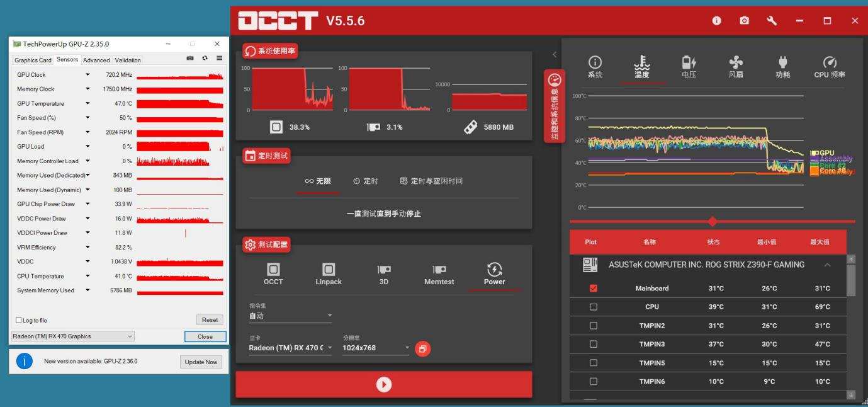The image size is (868, 407).
Task: Collapse the ASUSTeK ROG STRIX group chevron
Action: click(827, 265)
